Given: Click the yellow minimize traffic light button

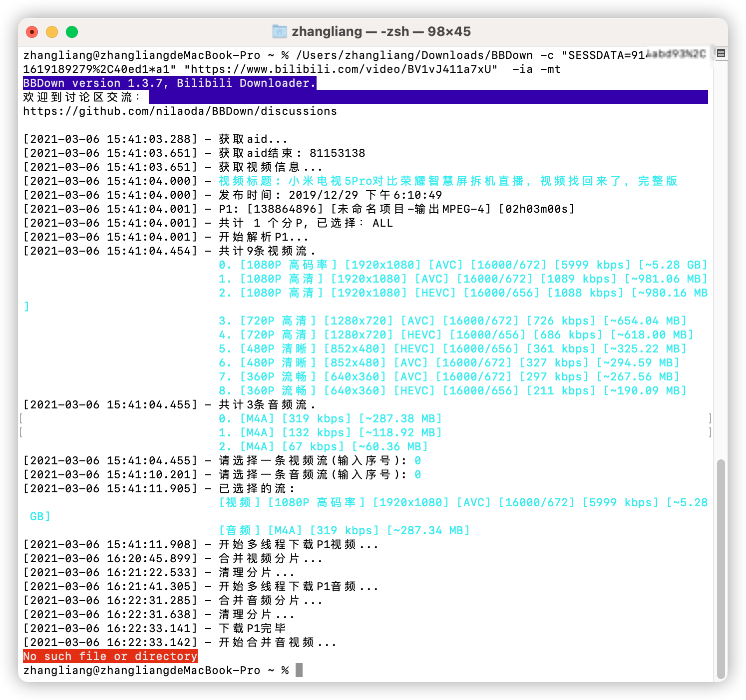Looking at the screenshot, I should coord(52,31).
